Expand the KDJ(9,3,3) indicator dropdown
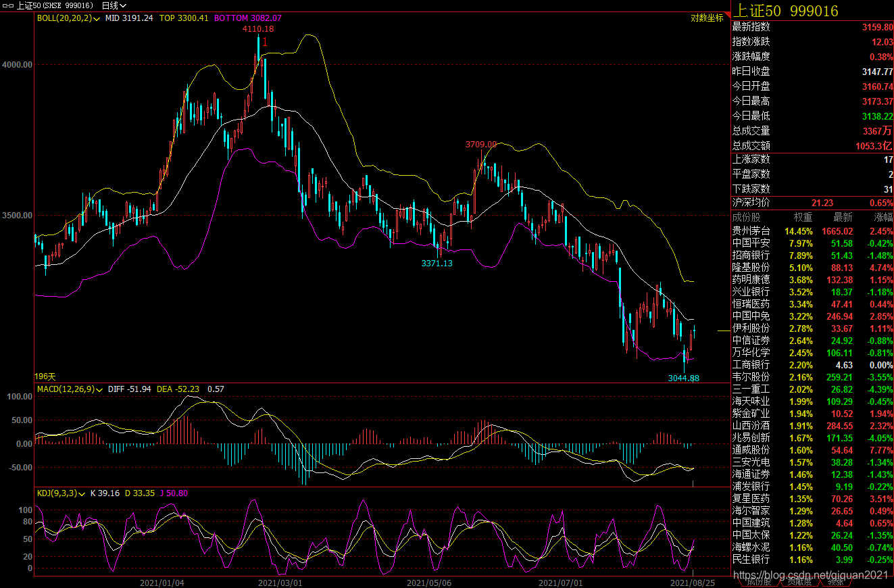894x588 pixels. [61, 493]
